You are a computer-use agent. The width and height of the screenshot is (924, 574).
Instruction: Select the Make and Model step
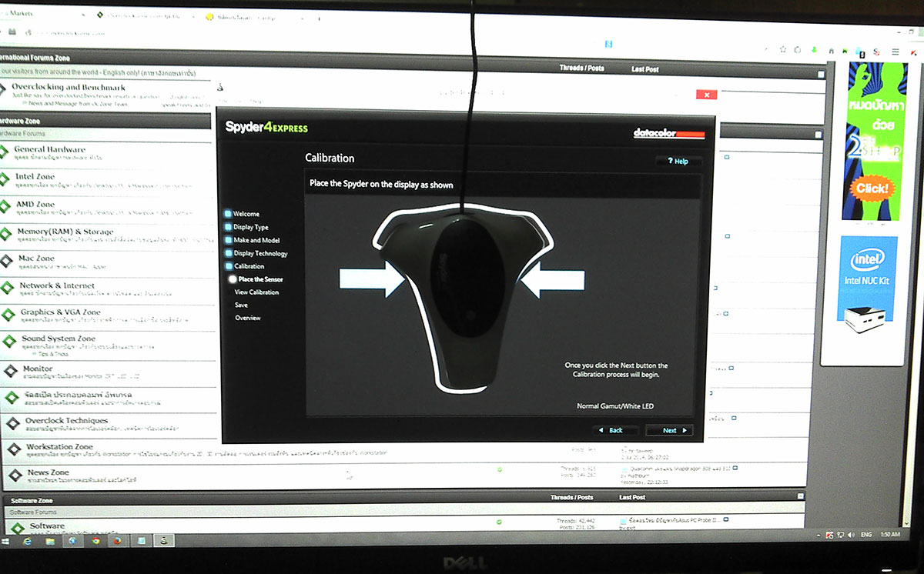tap(252, 240)
